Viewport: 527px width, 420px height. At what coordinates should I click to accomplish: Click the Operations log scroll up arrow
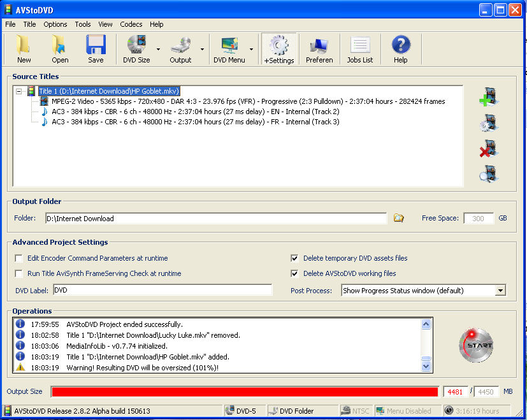426,324
